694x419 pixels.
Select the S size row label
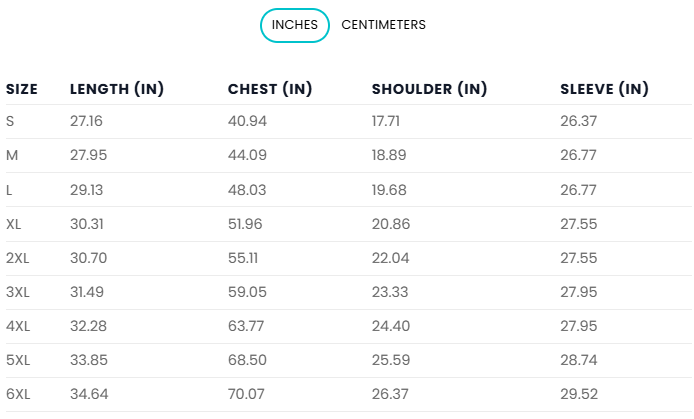(10, 121)
